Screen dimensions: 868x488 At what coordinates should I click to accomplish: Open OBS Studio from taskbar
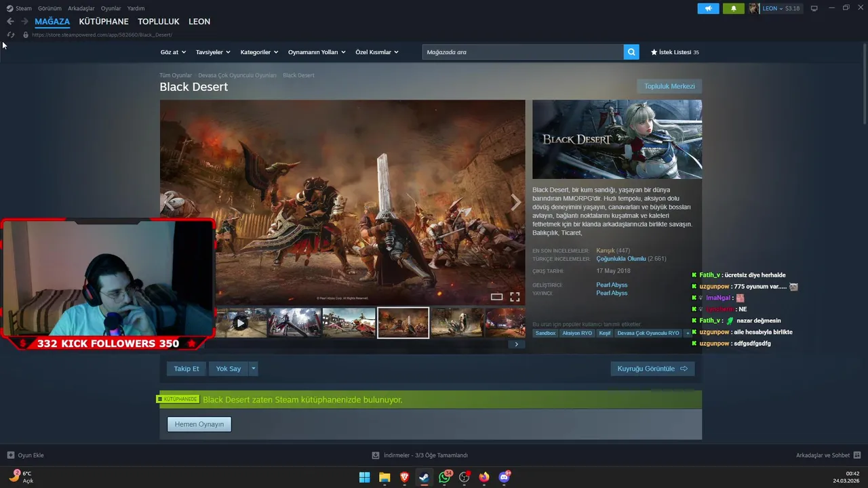click(x=464, y=477)
